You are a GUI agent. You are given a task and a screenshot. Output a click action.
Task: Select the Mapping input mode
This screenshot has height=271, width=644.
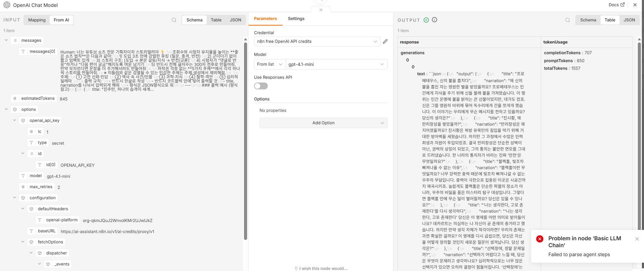coord(37,20)
